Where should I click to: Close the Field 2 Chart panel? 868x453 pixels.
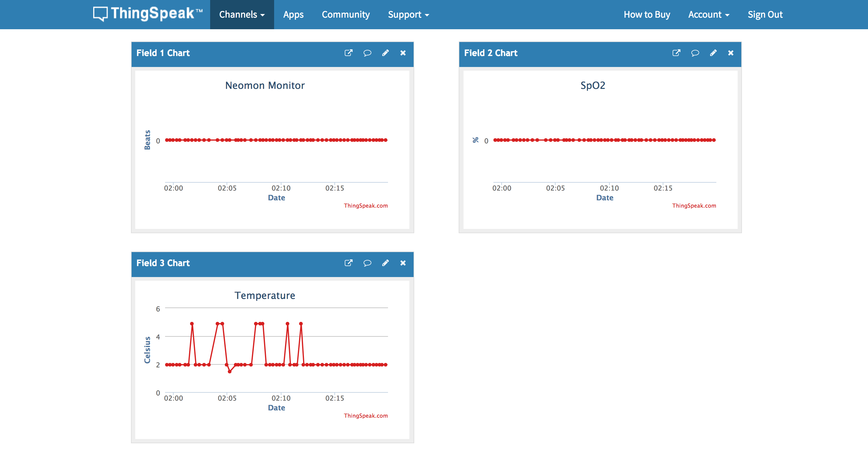pos(730,53)
